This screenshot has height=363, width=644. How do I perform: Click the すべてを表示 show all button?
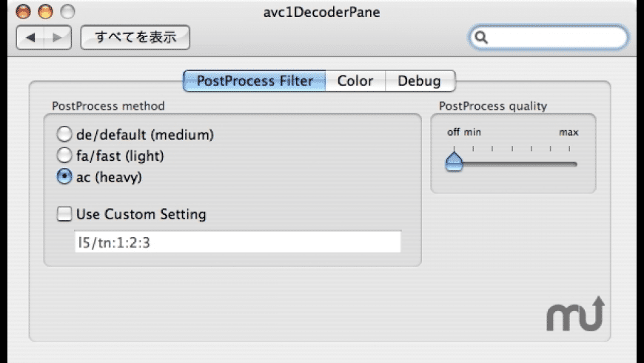(135, 38)
